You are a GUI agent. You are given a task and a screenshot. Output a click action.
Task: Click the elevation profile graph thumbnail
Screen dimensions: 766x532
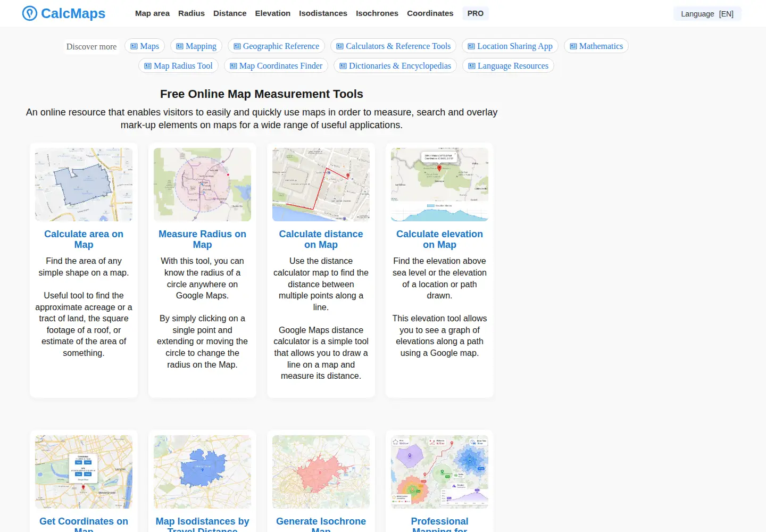click(439, 185)
